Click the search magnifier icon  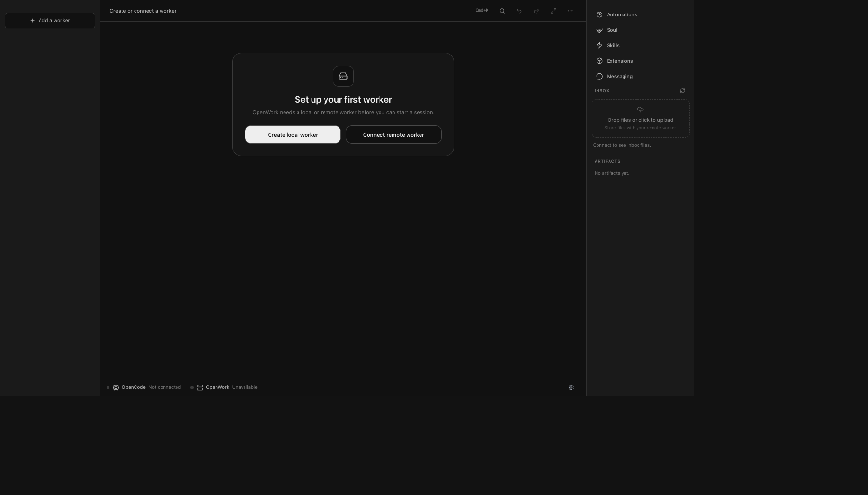point(502,11)
